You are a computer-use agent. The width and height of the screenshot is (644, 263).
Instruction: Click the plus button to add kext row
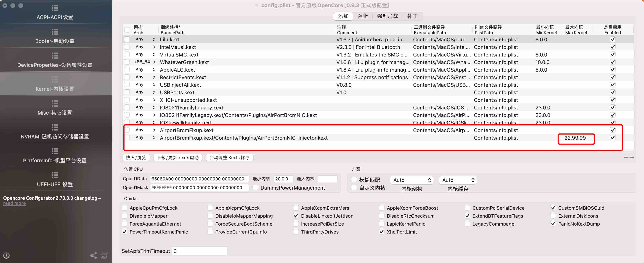click(x=632, y=157)
